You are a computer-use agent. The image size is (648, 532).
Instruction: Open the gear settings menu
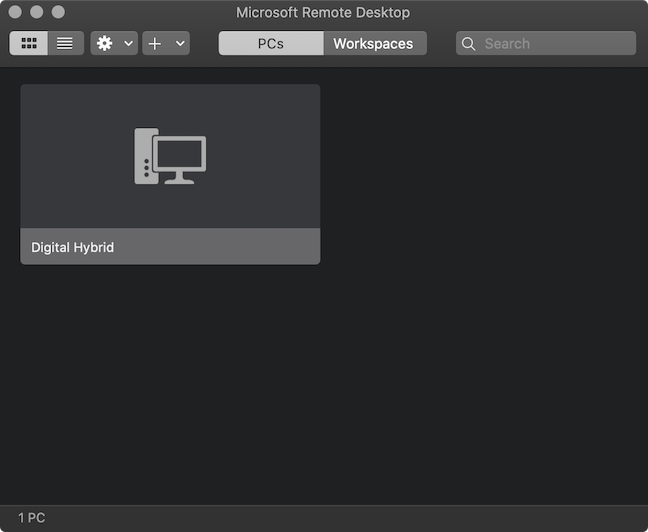[x=105, y=43]
